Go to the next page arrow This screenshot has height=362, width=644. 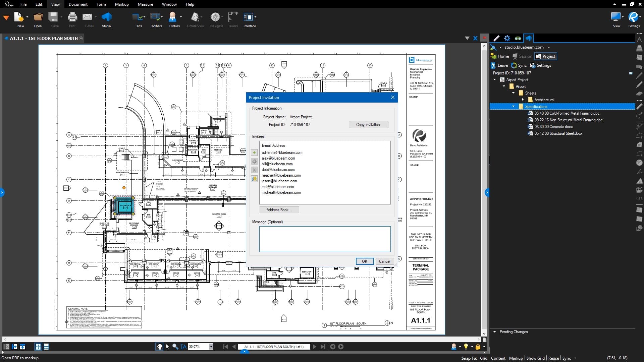pos(314,347)
